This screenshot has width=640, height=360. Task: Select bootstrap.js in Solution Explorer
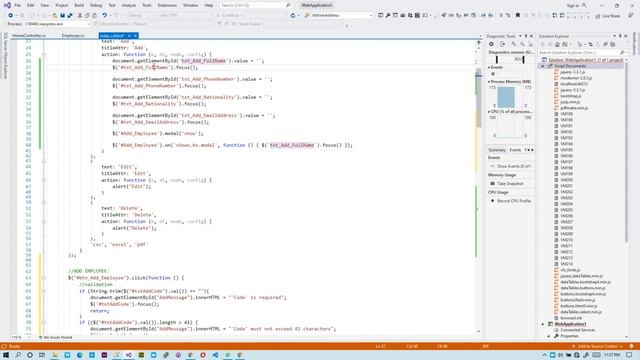571,96
